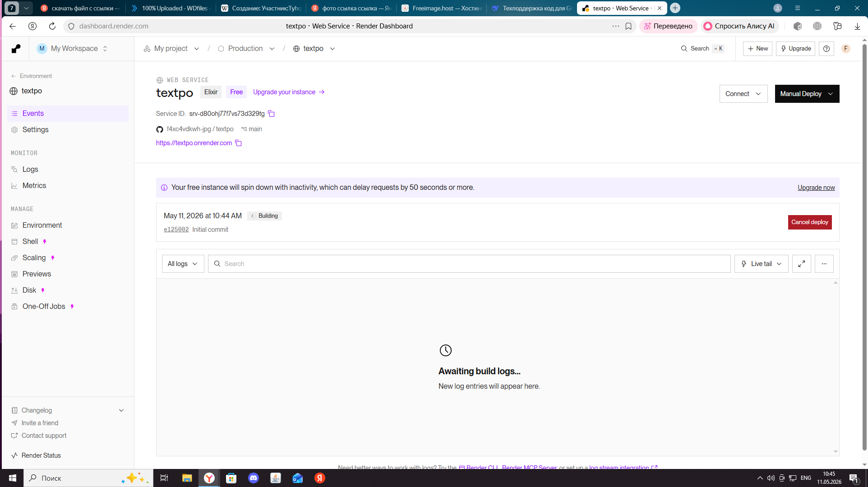
Task: Open Settings in the sidebar
Action: click(x=68, y=130)
